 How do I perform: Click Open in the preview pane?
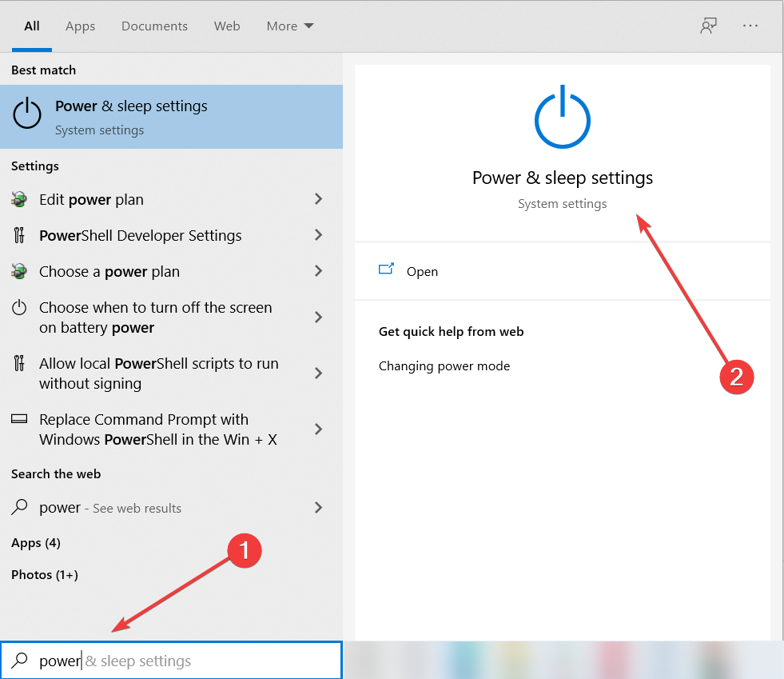(x=563, y=271)
